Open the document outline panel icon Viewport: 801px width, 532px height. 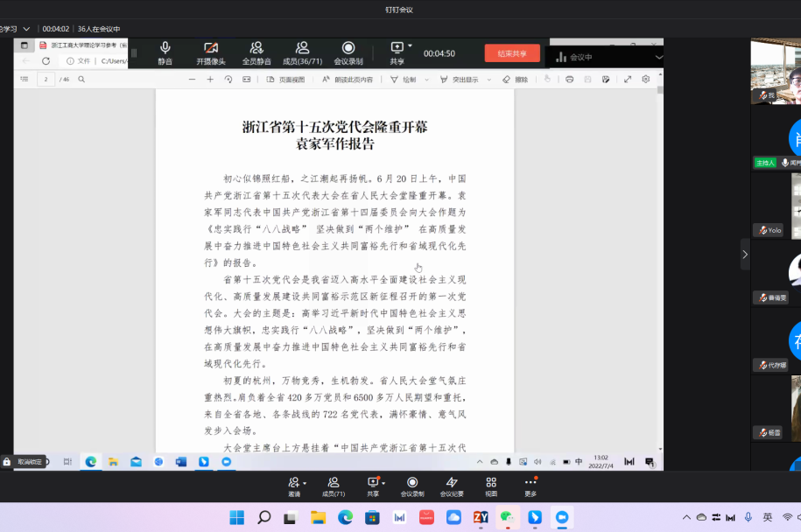click(x=25, y=79)
